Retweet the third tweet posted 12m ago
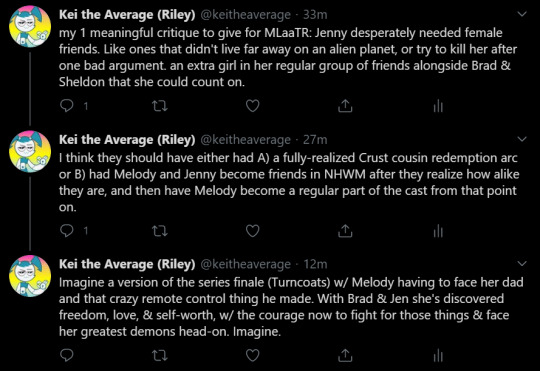The width and height of the screenshot is (540, 371). pos(160,355)
